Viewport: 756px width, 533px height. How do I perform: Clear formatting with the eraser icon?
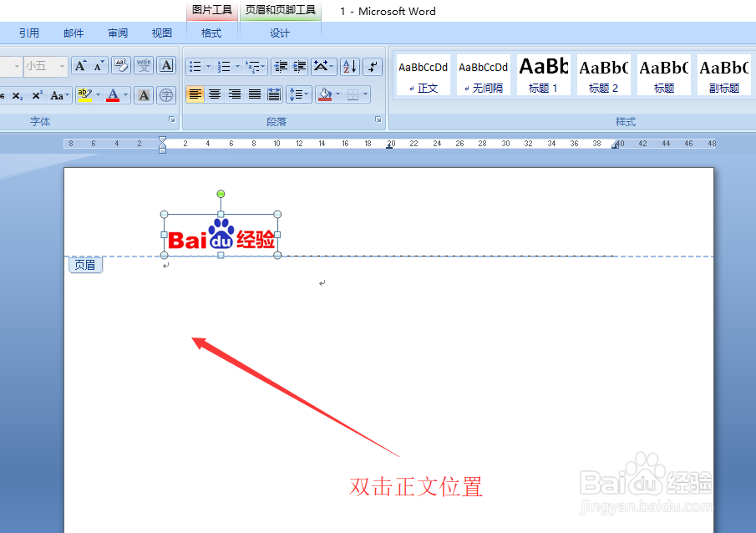121,66
